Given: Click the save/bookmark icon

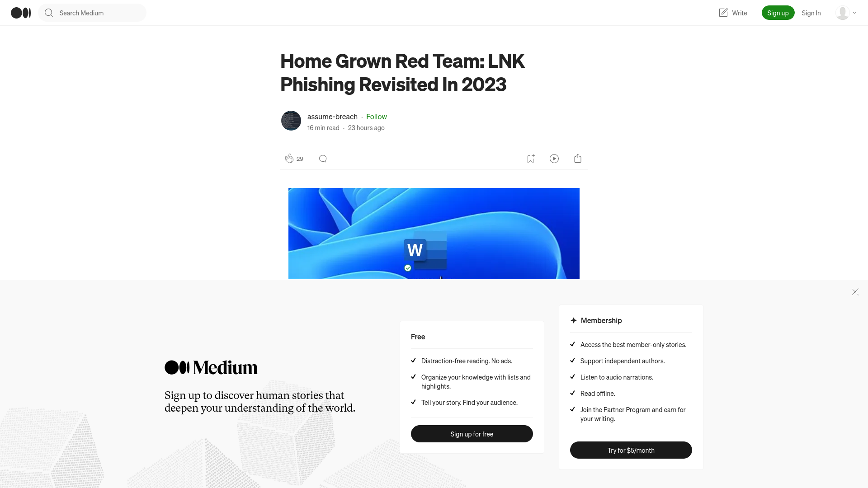Looking at the screenshot, I should tap(530, 159).
